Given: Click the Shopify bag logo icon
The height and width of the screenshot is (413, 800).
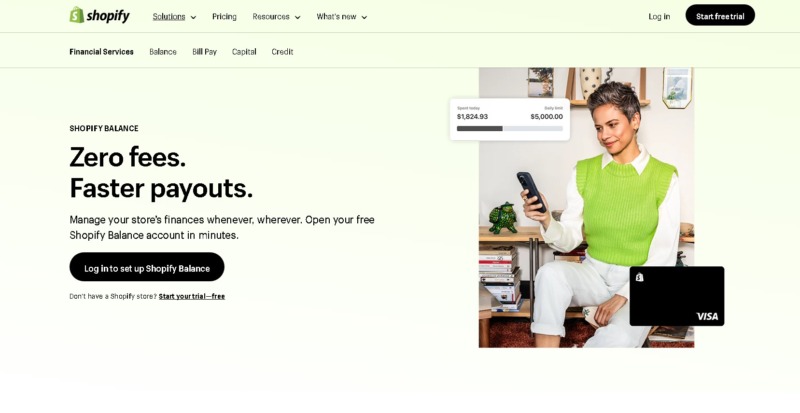Looking at the screenshot, I should (x=77, y=15).
